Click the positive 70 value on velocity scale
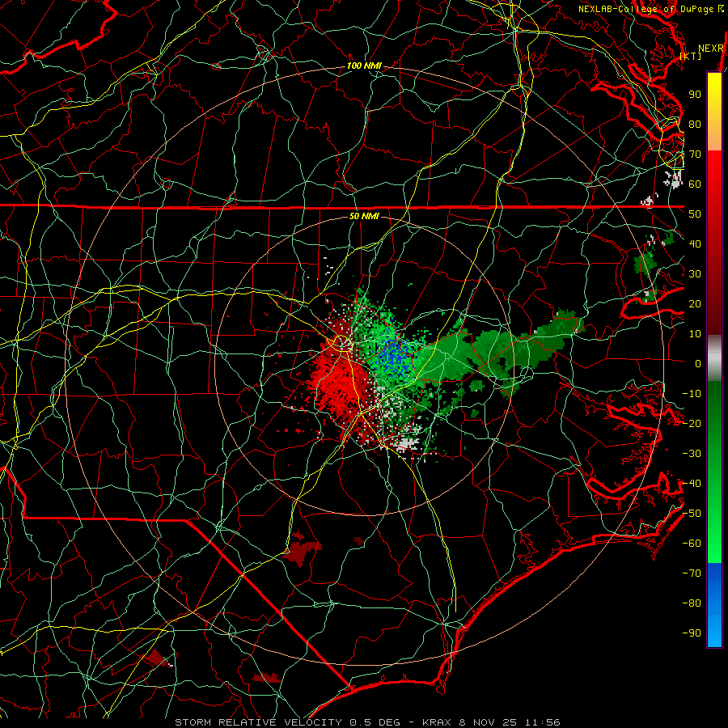The image size is (728, 728). (x=695, y=154)
